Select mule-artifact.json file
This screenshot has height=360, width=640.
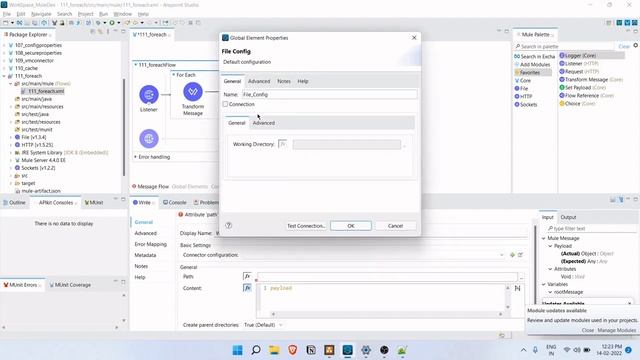pyautogui.click(x=38, y=191)
